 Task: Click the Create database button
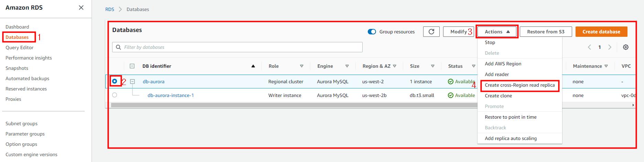[x=601, y=32]
